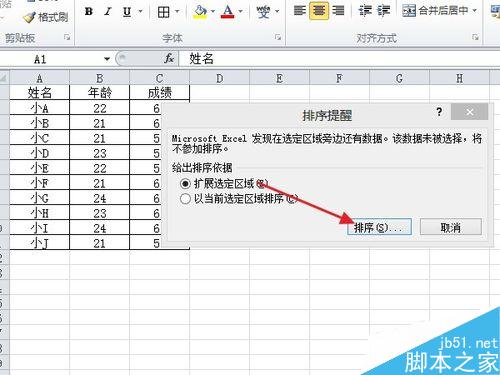Increase indent
Screen dimensions: 500x375
pyautogui.click(x=384, y=10)
